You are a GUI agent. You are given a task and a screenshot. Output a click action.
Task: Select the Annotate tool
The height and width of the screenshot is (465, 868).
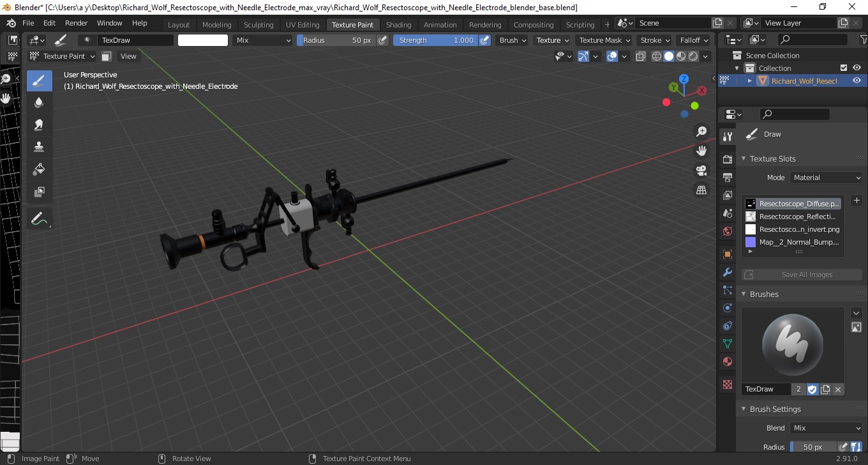point(39,218)
